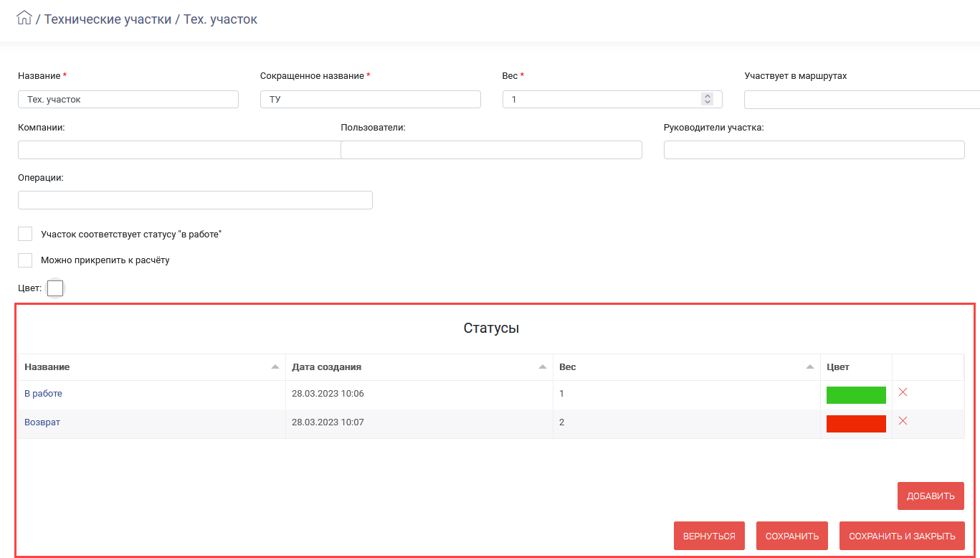This screenshot has width=980, height=558.
Task: Go to home via house icon
Action: pyautogui.click(x=24, y=18)
